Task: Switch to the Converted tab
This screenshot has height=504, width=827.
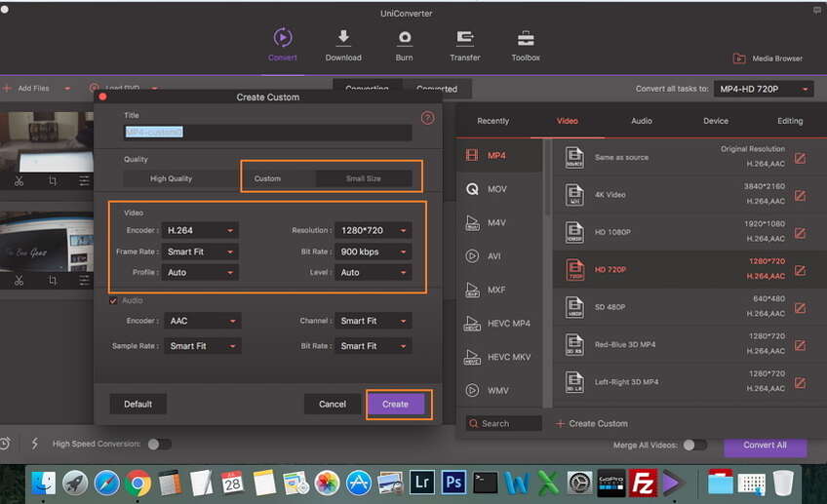Action: (x=437, y=89)
